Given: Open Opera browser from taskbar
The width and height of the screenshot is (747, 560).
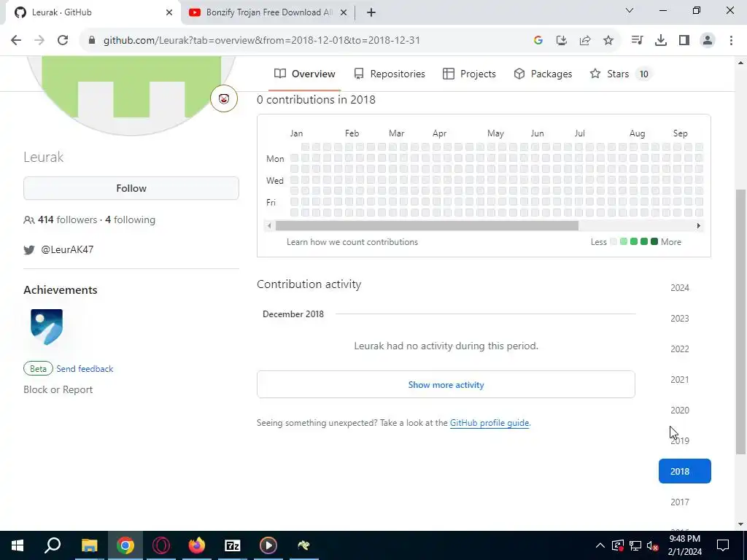Looking at the screenshot, I should (x=161, y=545).
